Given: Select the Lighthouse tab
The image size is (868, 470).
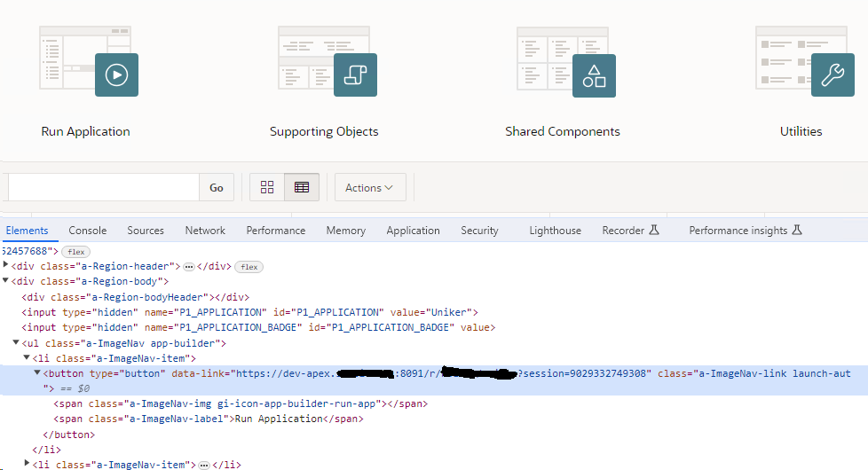Looking at the screenshot, I should pyautogui.click(x=555, y=231).
